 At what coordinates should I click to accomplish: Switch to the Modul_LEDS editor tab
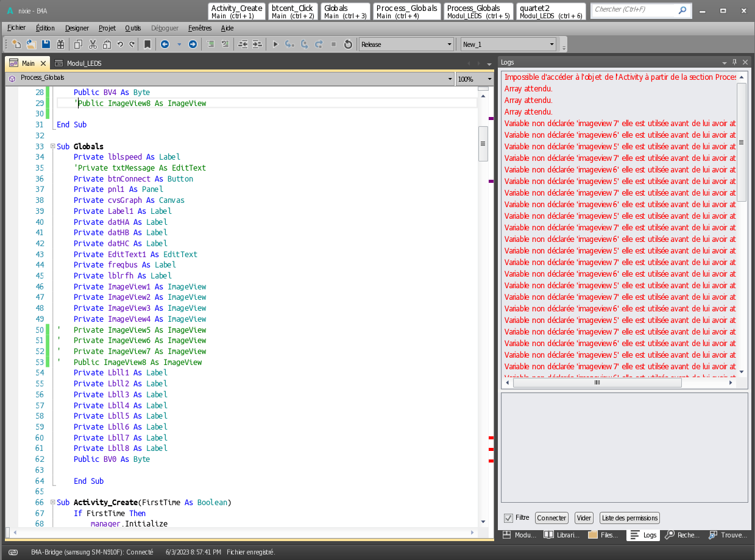coord(84,63)
